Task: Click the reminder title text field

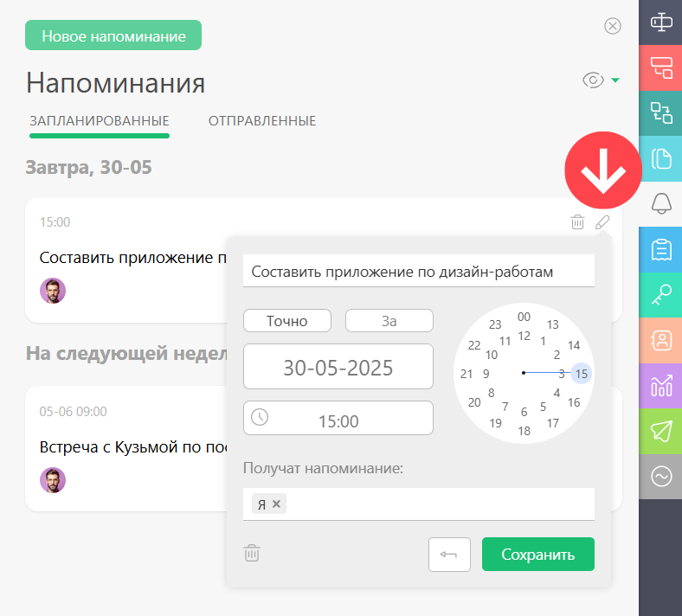Action: coord(418,272)
